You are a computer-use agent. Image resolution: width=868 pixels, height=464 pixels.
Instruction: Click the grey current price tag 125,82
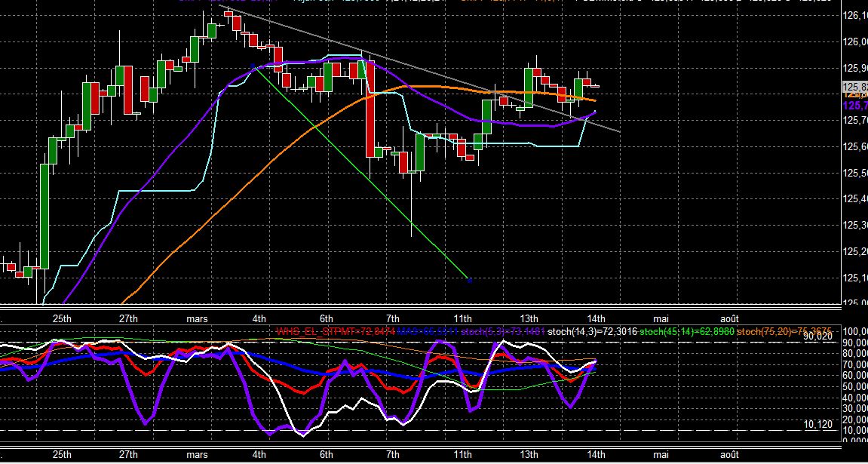coord(854,87)
